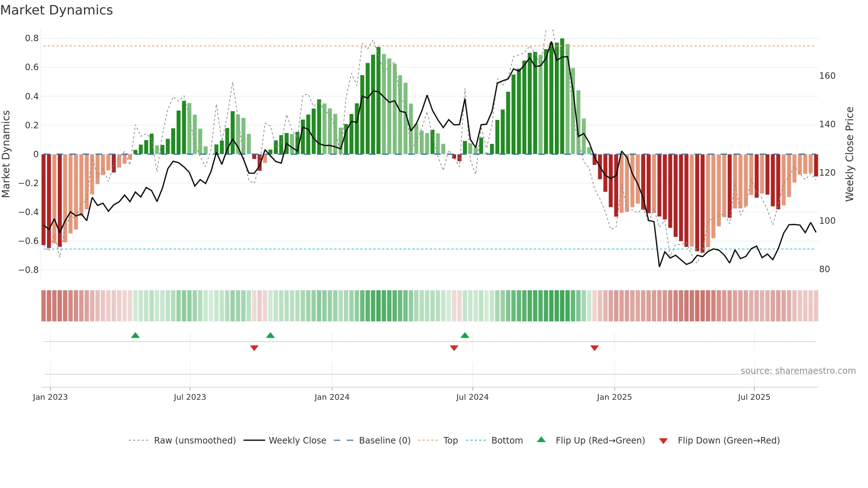Select the red Flip Down triangle near December 2024
This screenshot has width=868, height=488.
[x=595, y=348]
